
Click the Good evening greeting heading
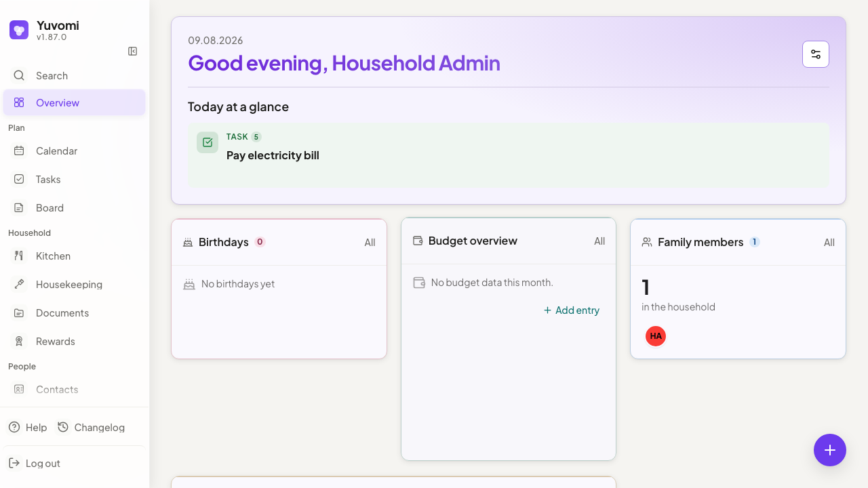coord(344,63)
